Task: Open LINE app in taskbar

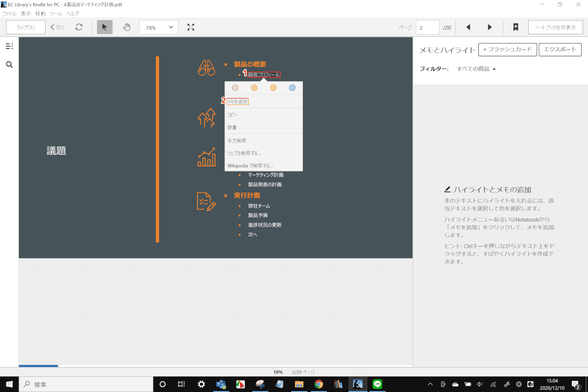Action: 377,384
